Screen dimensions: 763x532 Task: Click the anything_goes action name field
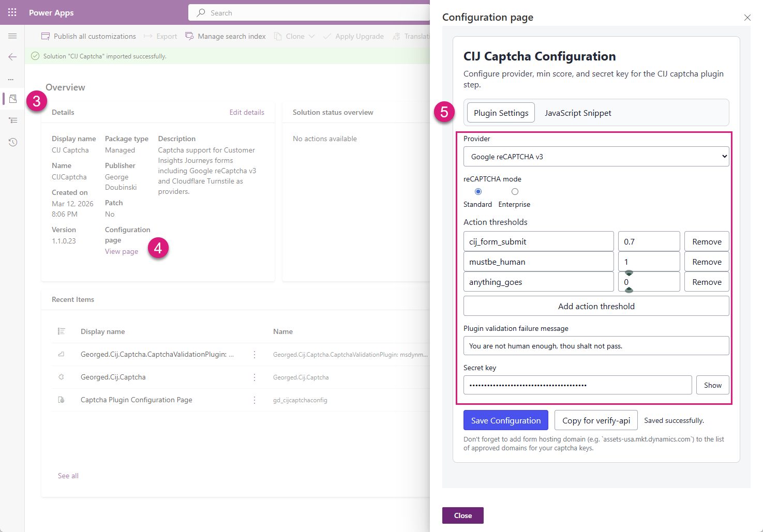(x=538, y=282)
